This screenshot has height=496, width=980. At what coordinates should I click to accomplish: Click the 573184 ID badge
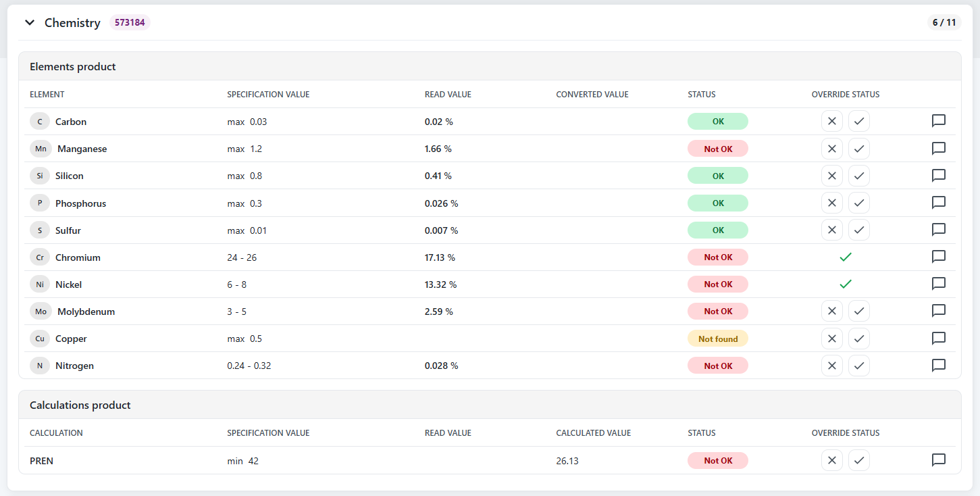pos(130,22)
